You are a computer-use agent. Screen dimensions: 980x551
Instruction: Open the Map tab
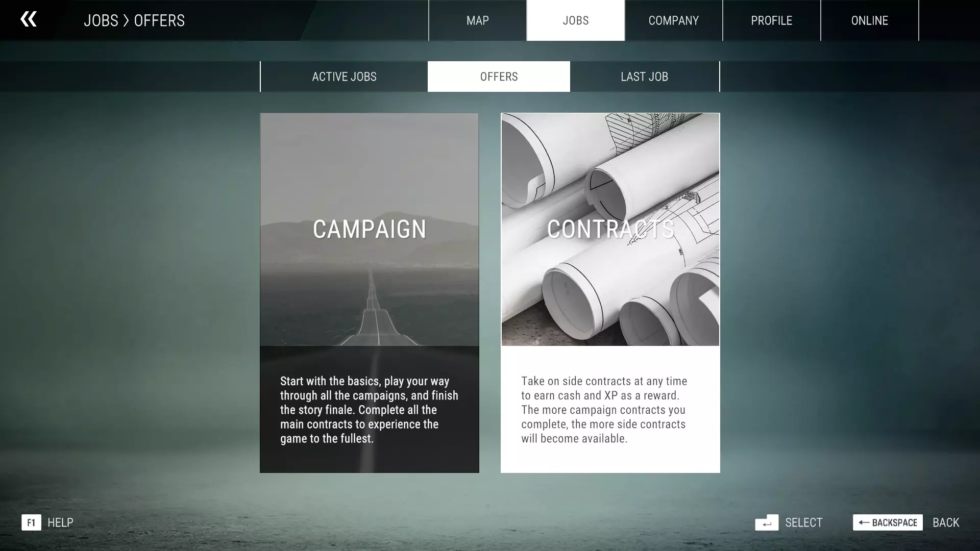(477, 20)
